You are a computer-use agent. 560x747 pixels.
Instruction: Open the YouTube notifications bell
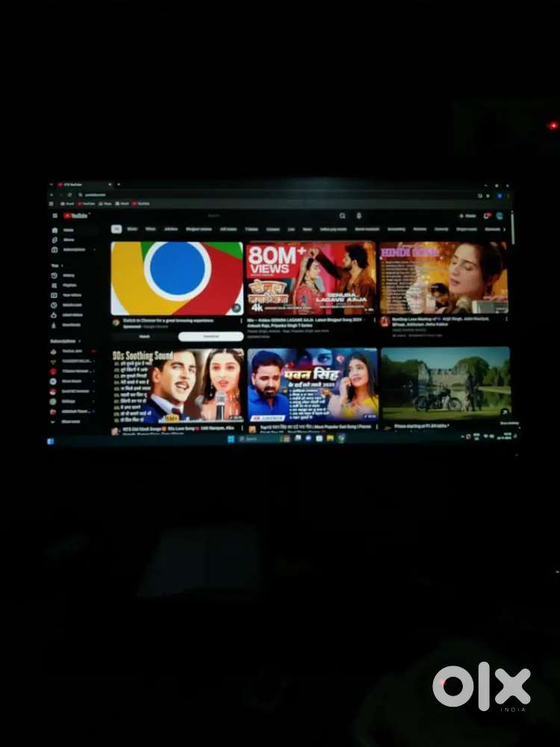click(487, 216)
